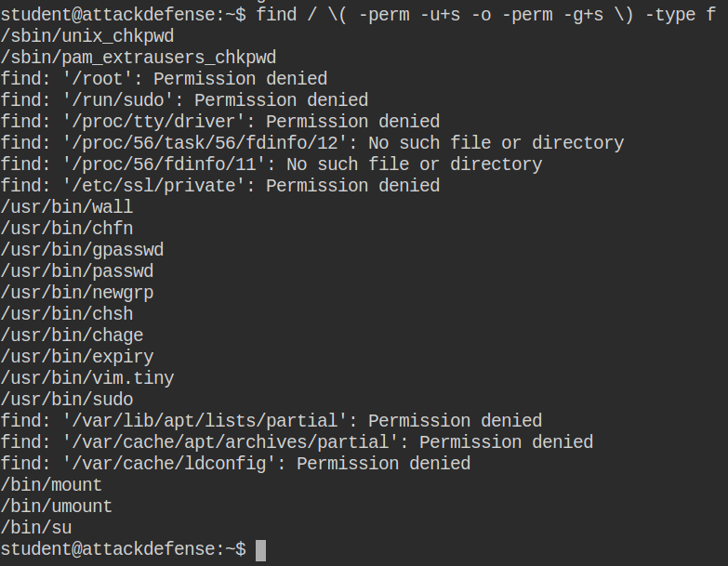Click the /usr/bin/chage path

(x=72, y=336)
